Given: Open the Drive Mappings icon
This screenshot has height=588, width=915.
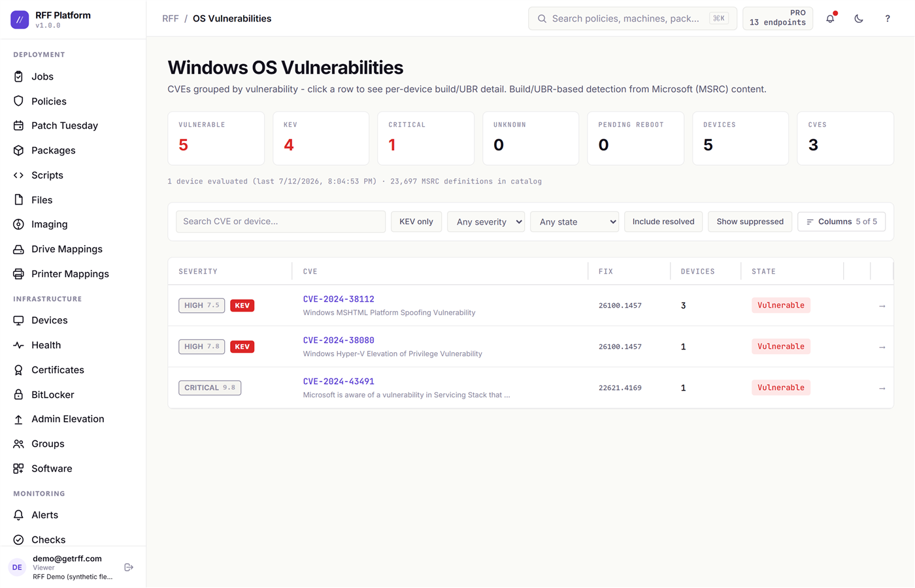Looking at the screenshot, I should click(x=18, y=249).
